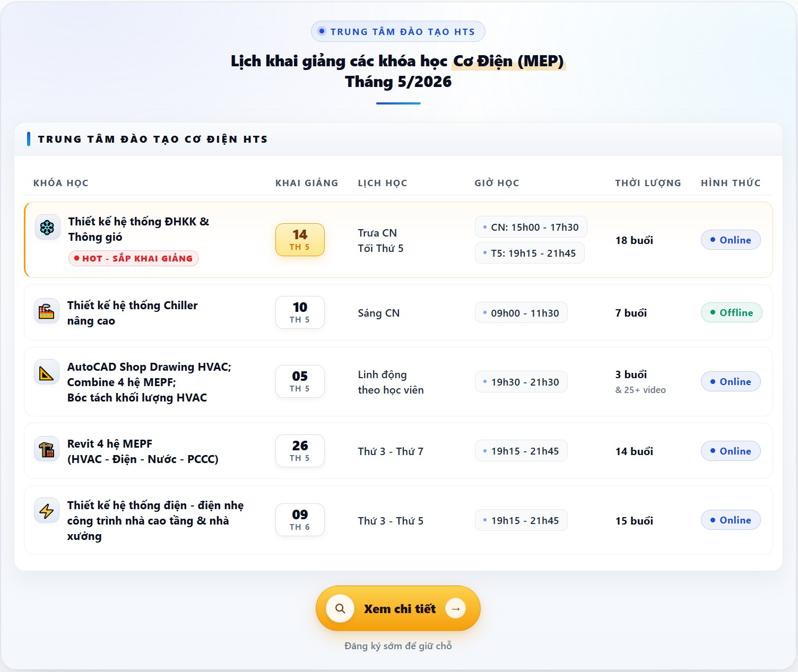Click the triangle ruler icon for AutoCAD course
The width and height of the screenshot is (798, 672).
[47, 373]
